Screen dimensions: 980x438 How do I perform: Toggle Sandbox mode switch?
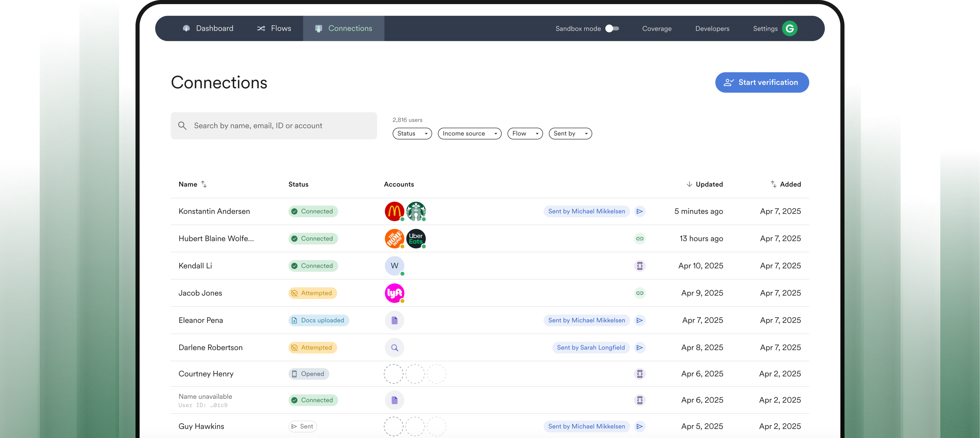click(612, 28)
